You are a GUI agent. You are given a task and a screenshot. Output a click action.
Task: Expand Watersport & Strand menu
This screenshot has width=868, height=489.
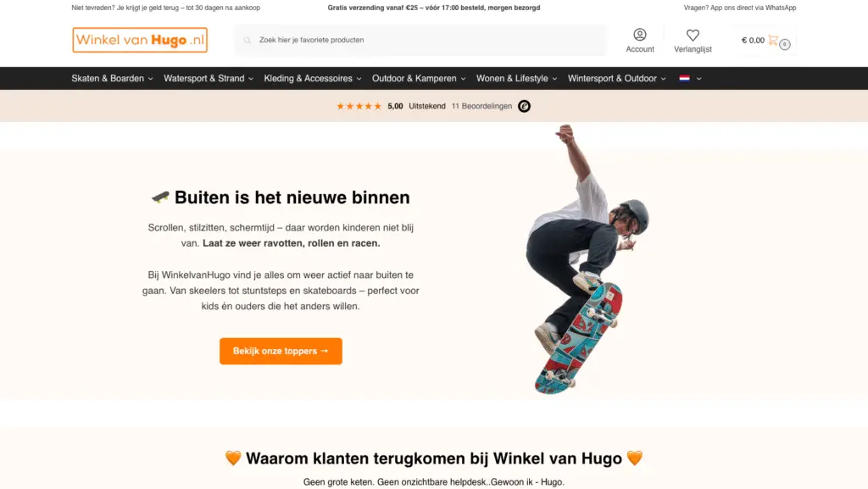pos(209,79)
